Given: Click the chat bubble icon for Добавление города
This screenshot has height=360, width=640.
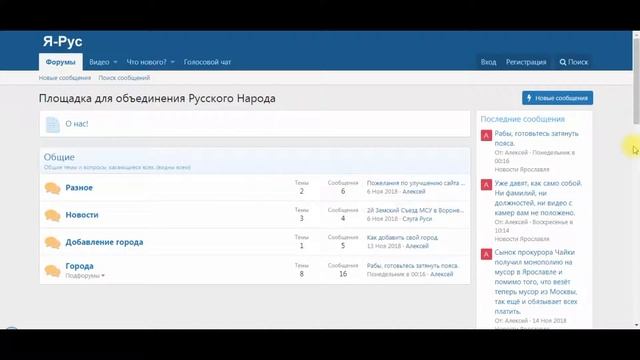Looking at the screenshot, I should tap(52, 242).
